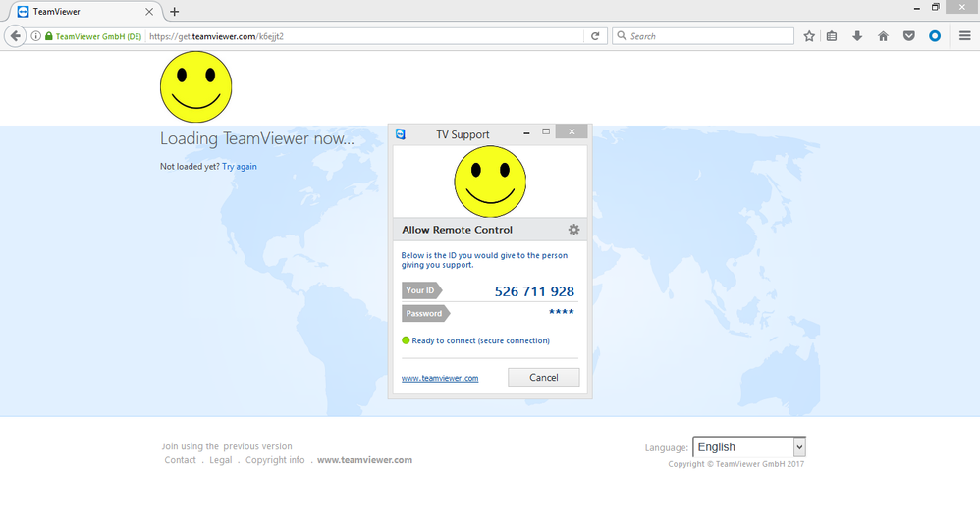Screen dimensions: 980x522
Task: Click the blue circle extension icon
Action: point(935,36)
